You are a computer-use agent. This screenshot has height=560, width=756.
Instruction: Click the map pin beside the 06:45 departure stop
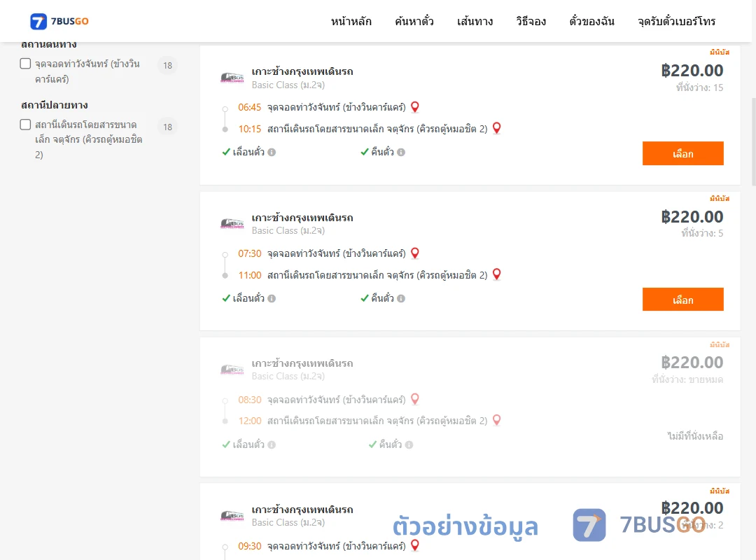(414, 107)
